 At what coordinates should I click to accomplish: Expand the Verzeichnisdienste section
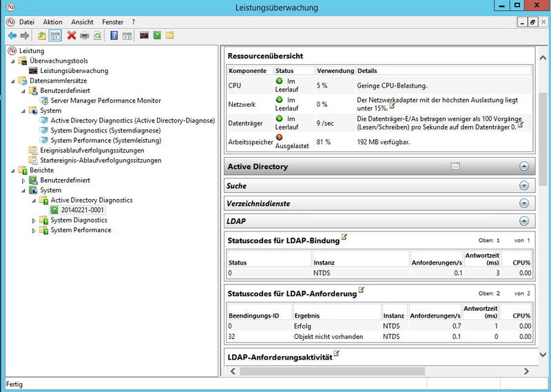tap(524, 203)
